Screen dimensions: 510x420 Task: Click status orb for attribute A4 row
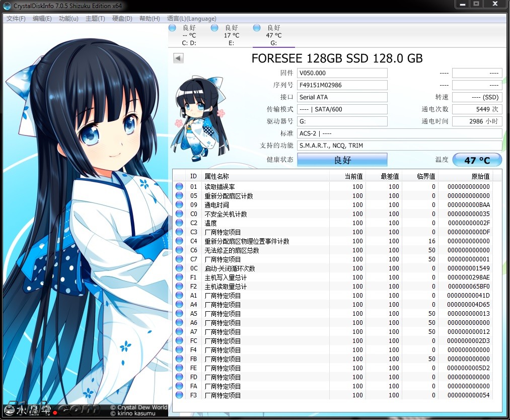(x=179, y=305)
